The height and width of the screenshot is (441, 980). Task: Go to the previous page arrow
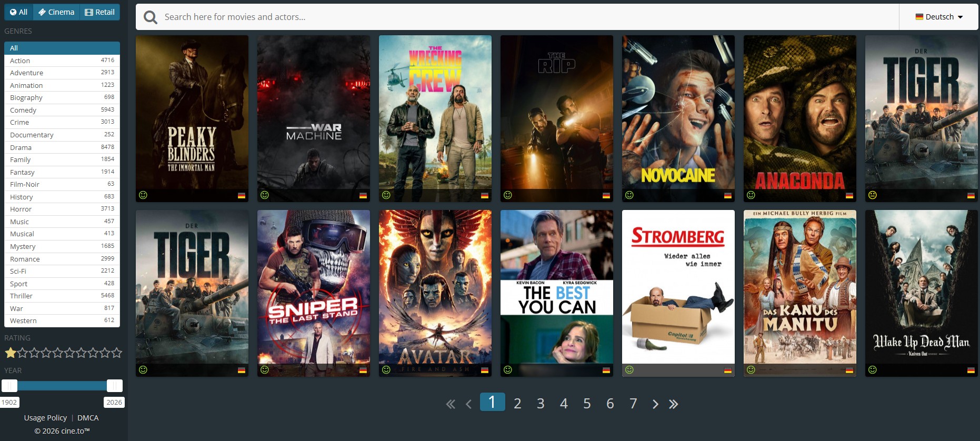pos(469,404)
